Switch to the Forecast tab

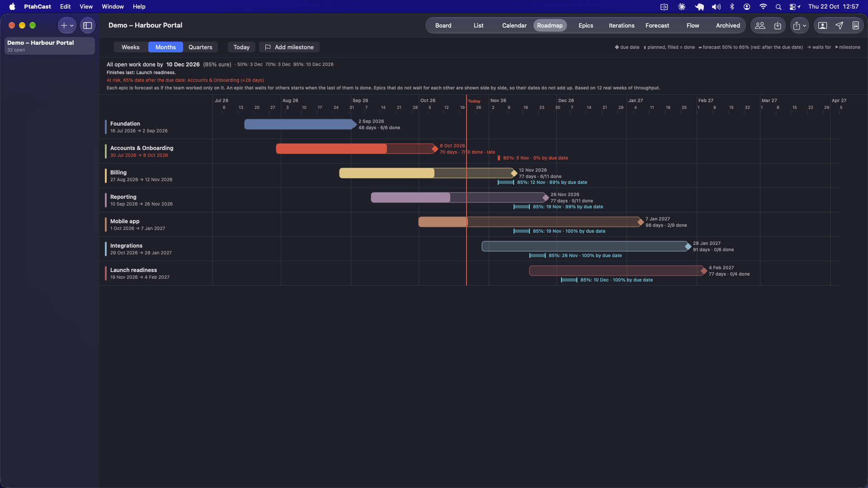(x=657, y=26)
